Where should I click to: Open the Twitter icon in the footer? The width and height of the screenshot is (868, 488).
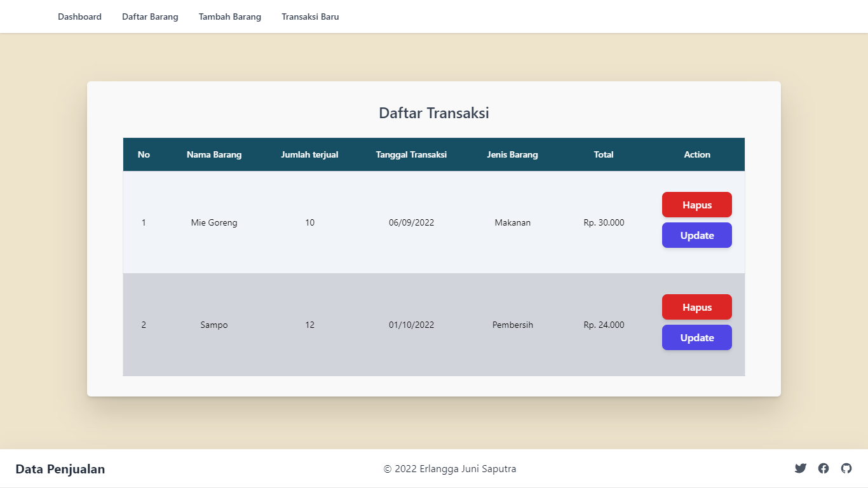click(x=800, y=468)
